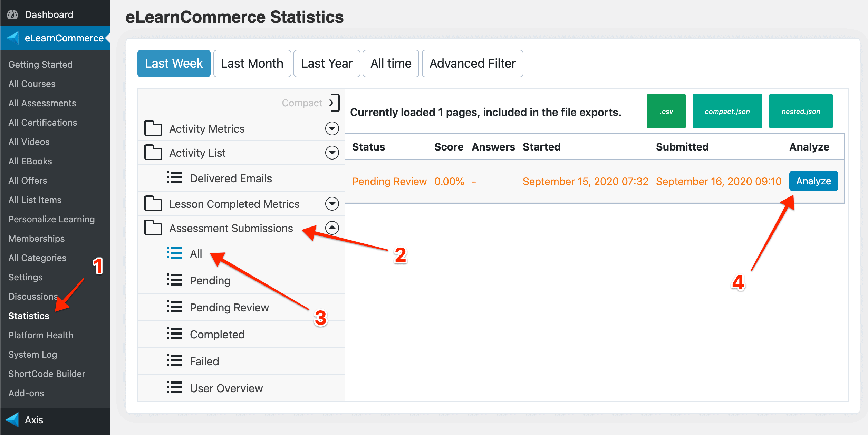Screen dimensions: 868x435
Task: Collapse the panel with Compact arrow icon
Action: tap(334, 103)
